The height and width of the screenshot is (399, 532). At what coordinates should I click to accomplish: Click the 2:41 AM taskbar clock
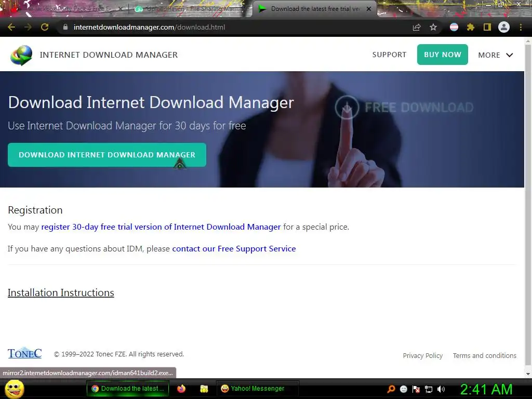coord(486,389)
